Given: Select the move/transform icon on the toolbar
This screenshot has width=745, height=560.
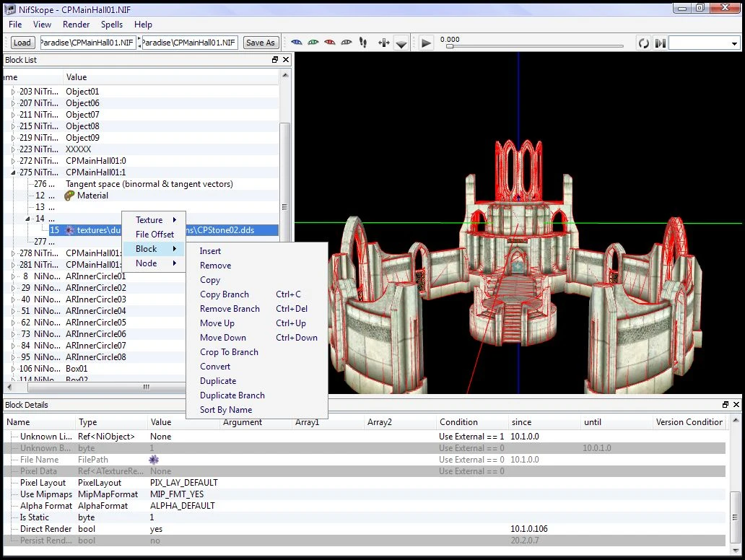Looking at the screenshot, I should pyautogui.click(x=384, y=42).
